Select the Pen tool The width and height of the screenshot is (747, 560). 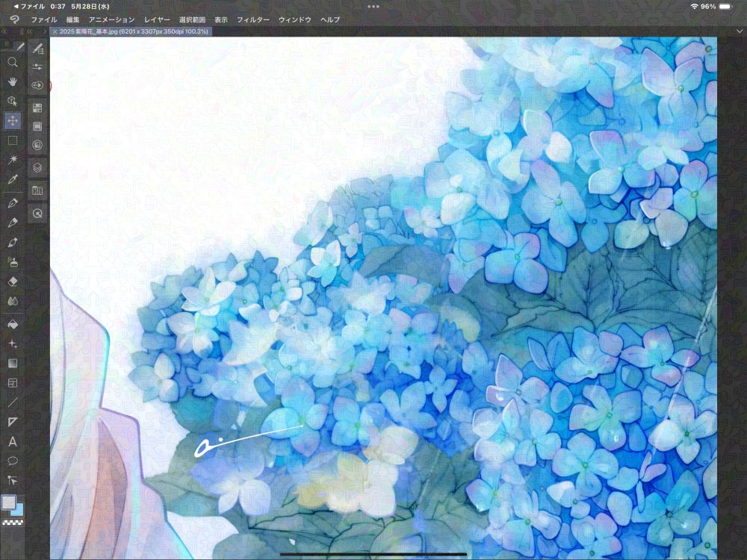tap(13, 203)
